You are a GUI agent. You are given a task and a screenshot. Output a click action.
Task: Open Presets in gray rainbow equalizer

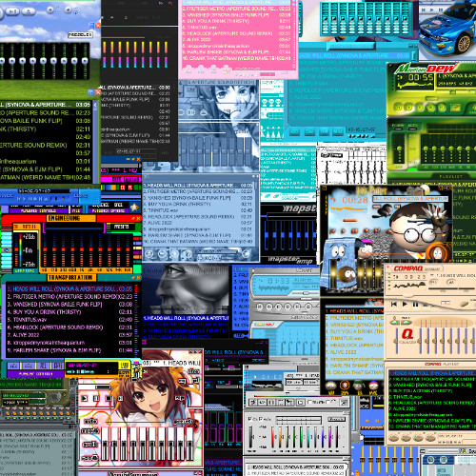(336, 419)
